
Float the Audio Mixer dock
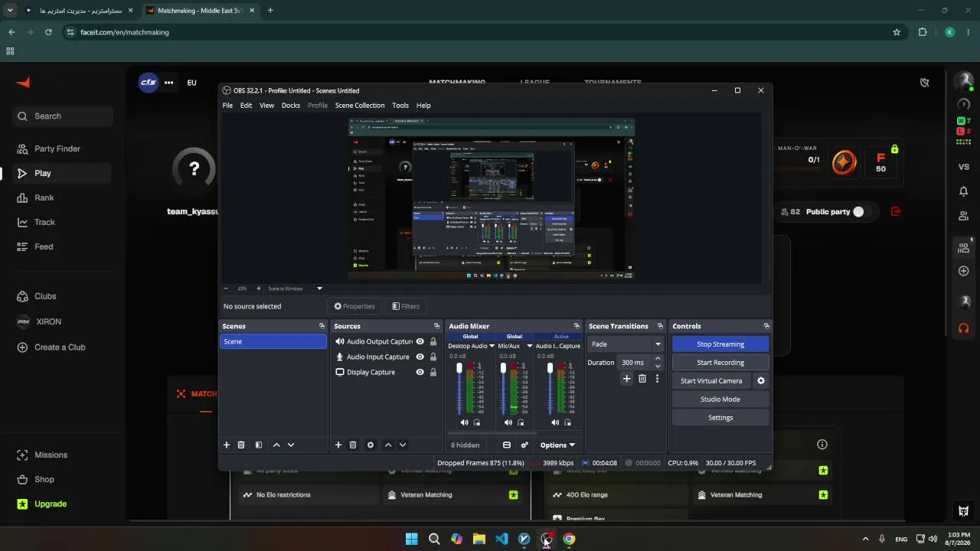[x=577, y=326]
